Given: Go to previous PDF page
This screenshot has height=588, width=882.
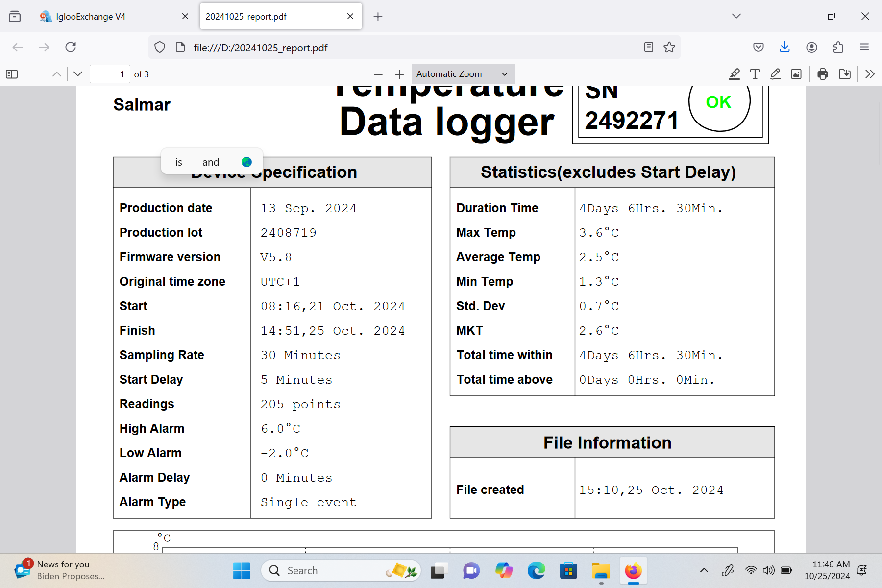Looking at the screenshot, I should pyautogui.click(x=57, y=74).
